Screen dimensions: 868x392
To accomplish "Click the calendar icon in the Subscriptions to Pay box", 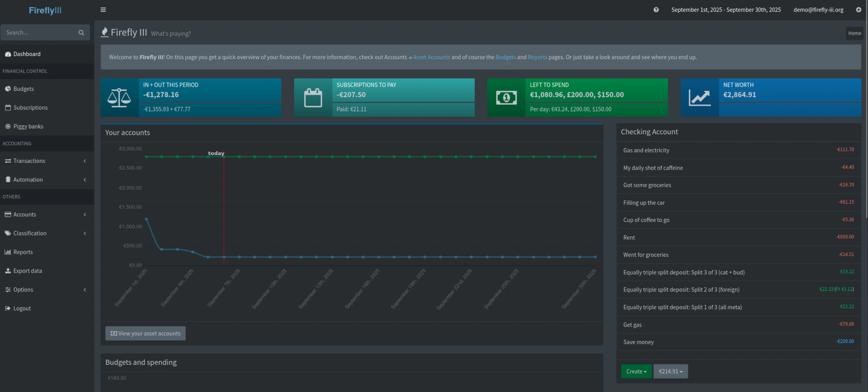I will click(313, 98).
